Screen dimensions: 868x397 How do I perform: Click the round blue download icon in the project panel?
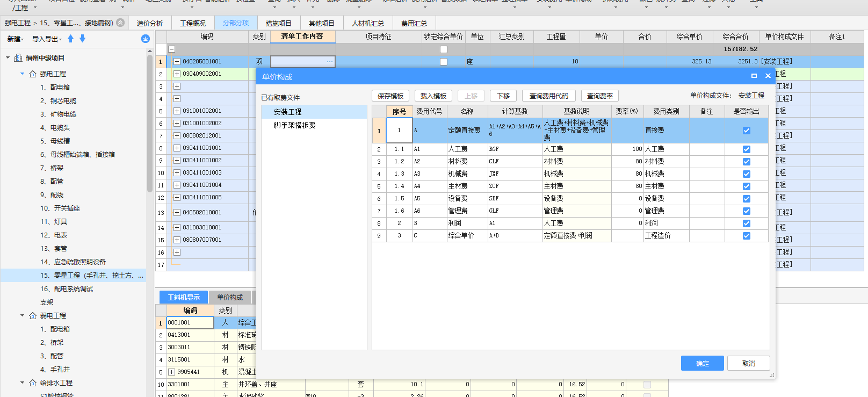point(146,39)
